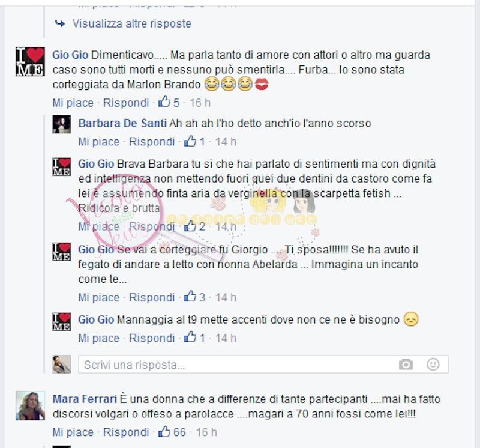Click 16 h timestamp on Mara Ferrari's comment
The width and height of the screenshot is (480, 448).
point(206,432)
